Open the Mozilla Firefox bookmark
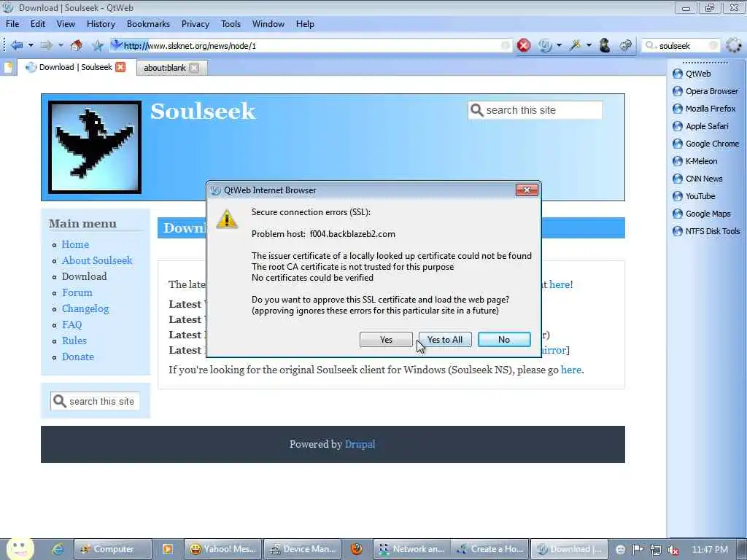747x560 pixels. point(704,109)
